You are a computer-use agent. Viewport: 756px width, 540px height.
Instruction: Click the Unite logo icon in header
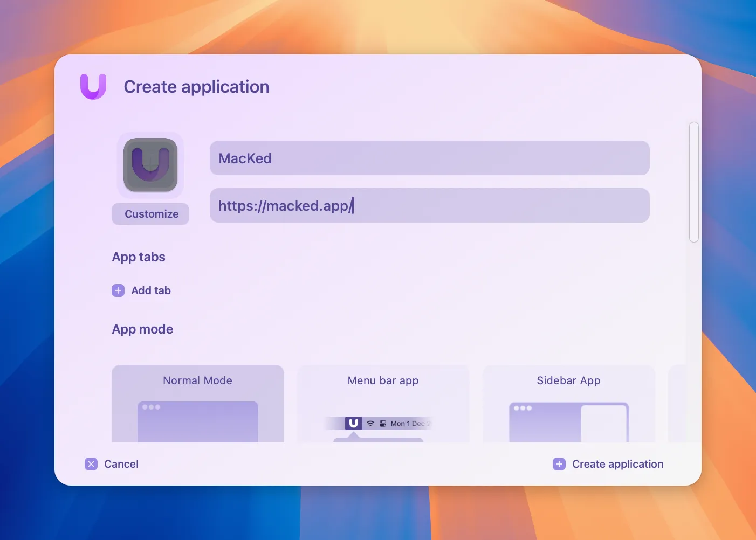pos(93,87)
